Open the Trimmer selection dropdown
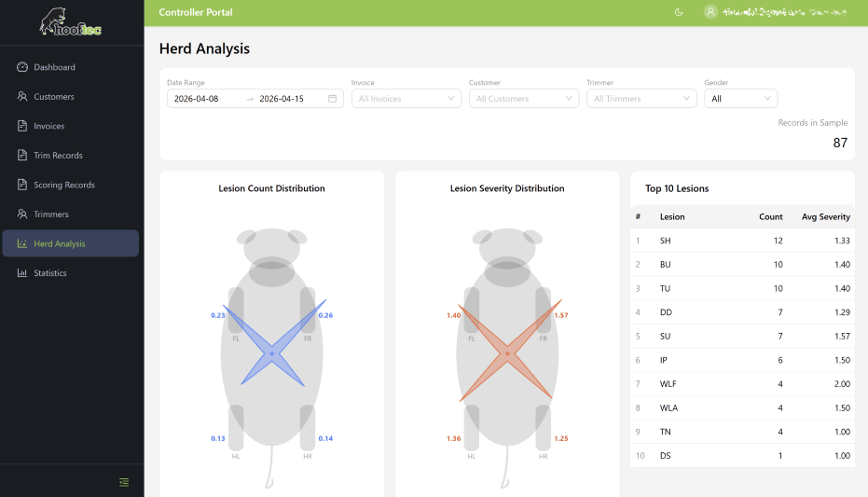The image size is (868, 497). pyautogui.click(x=641, y=99)
